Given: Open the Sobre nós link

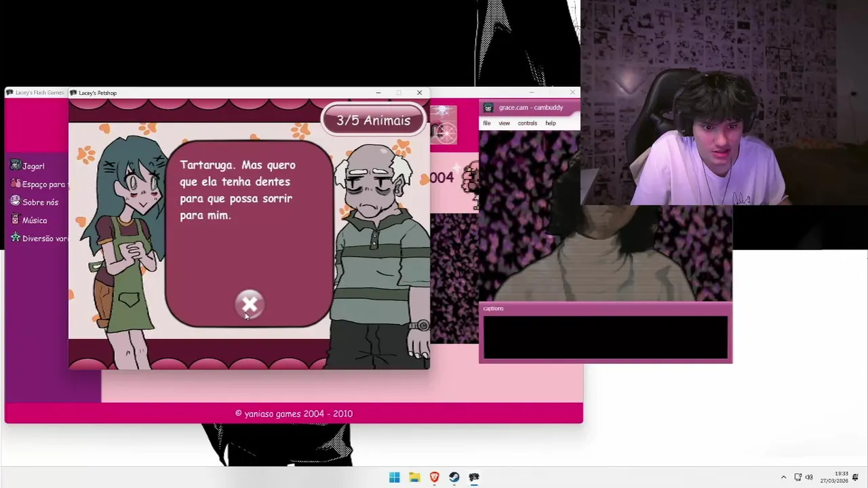Looking at the screenshot, I should click(40, 202).
